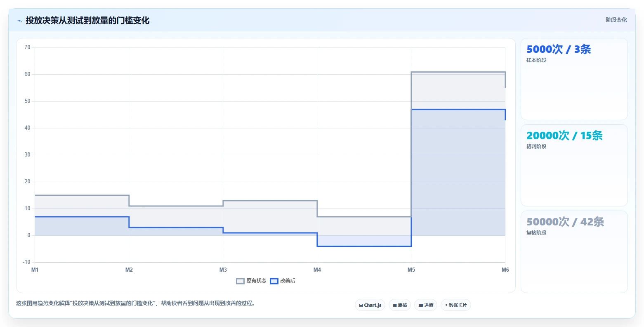Open the 20000次 / 15条 initial judgment card
This screenshot has width=644, height=327.
click(574, 166)
